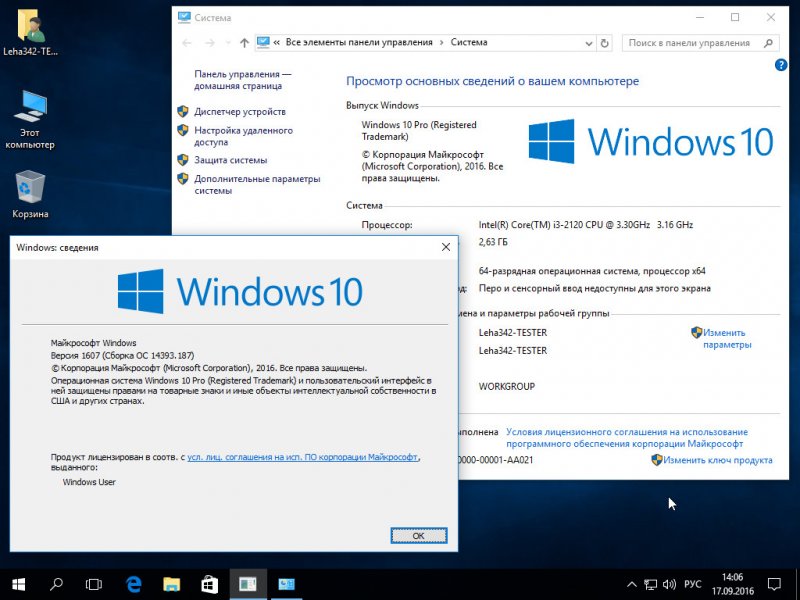The width and height of the screenshot is (800, 600).
Task: Open taskbar search magnifier
Action: (x=56, y=584)
